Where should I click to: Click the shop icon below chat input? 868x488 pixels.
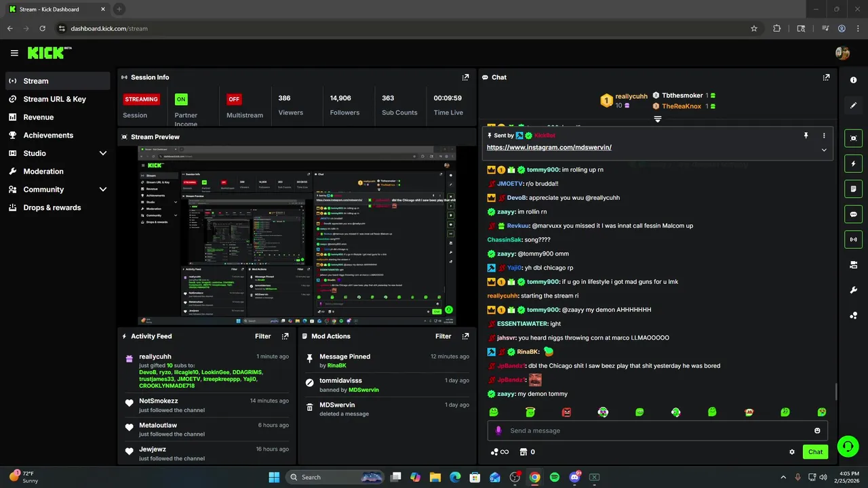coord(523,452)
